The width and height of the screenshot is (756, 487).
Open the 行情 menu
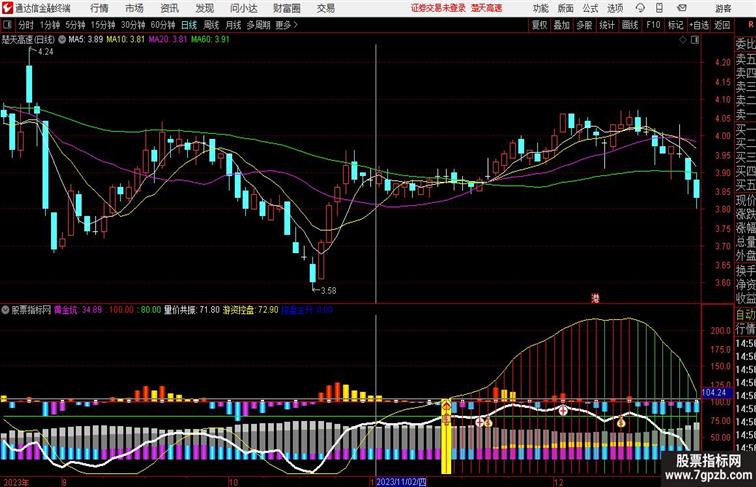point(99,8)
